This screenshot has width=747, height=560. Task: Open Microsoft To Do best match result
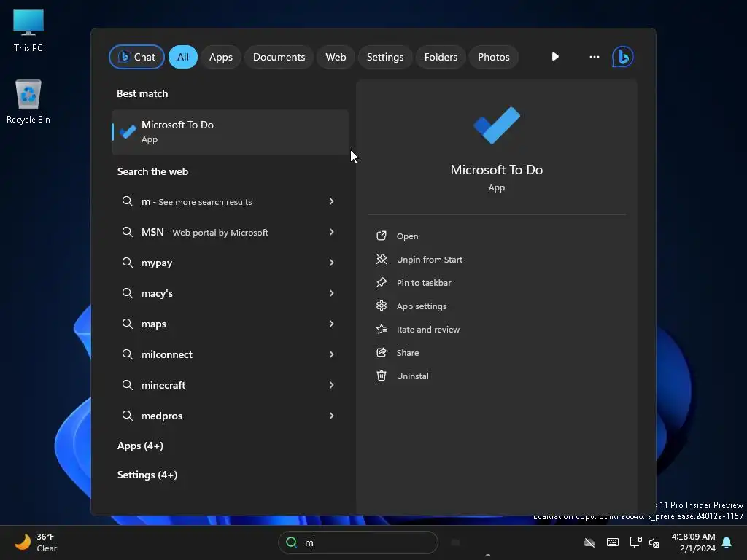coord(230,132)
